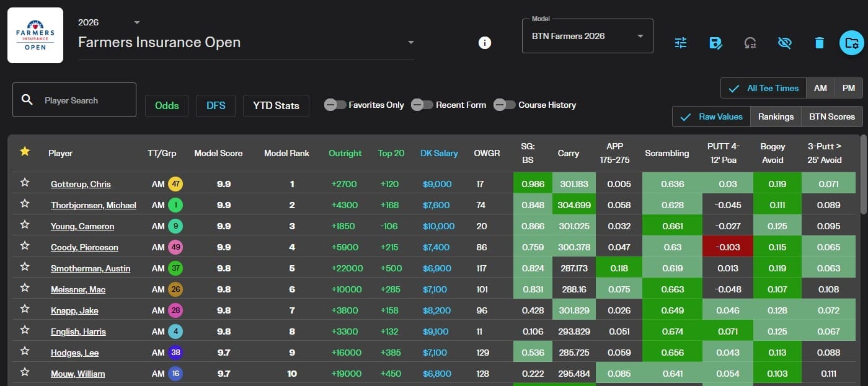Star Smotherman, Austin row
The image size is (868, 386).
pos(25,267)
